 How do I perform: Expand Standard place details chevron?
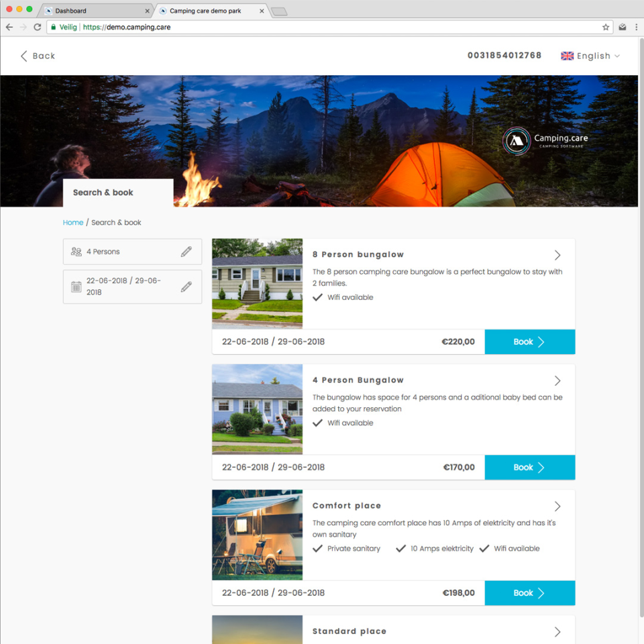point(557,632)
